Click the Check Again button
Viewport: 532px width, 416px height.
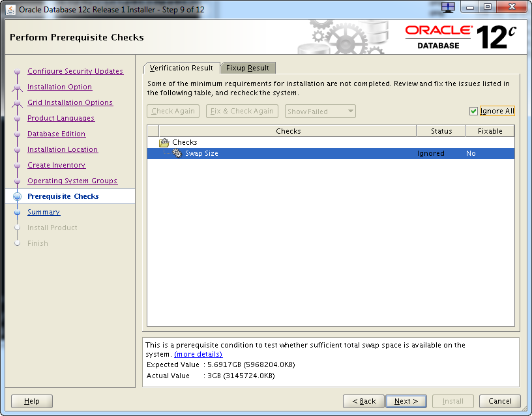[x=173, y=111]
